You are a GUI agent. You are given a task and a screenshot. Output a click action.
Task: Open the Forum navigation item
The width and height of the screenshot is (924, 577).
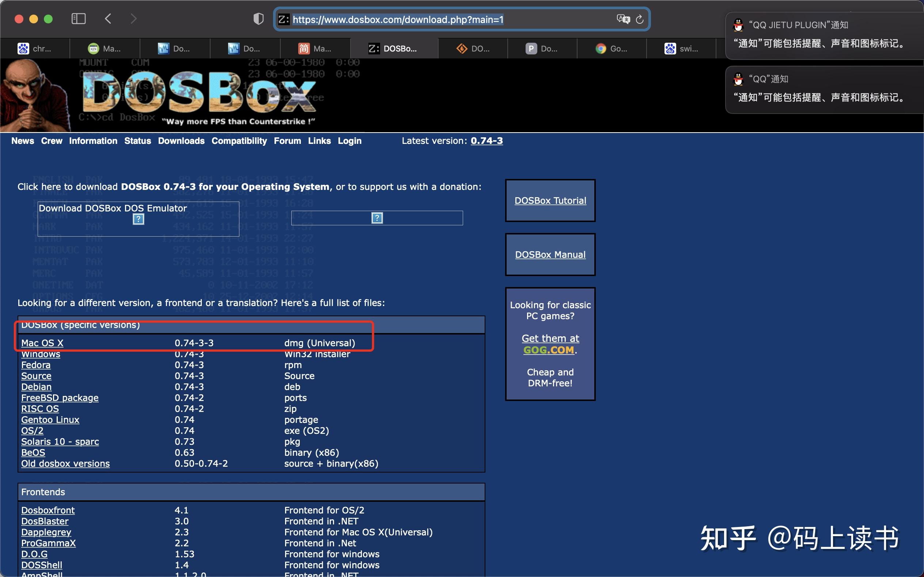287,141
